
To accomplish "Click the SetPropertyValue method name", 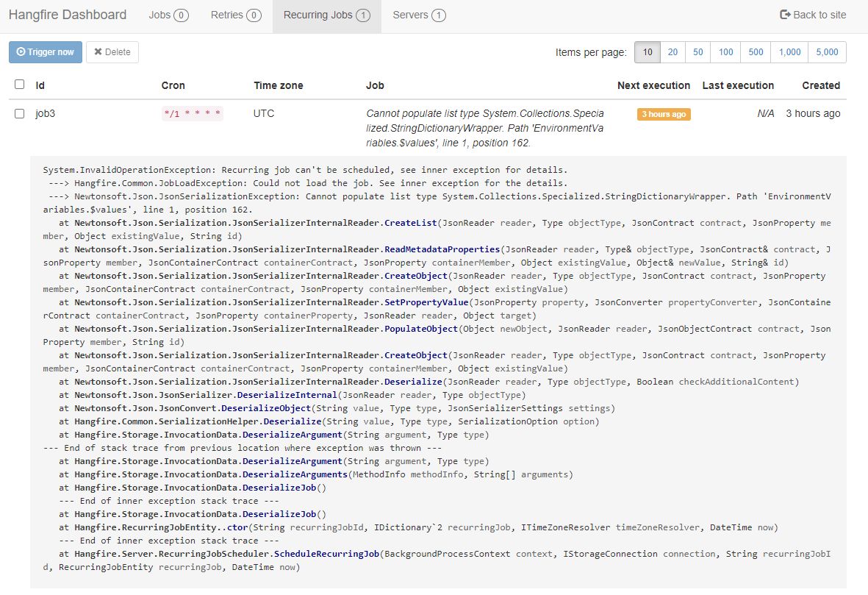I will (x=427, y=302).
